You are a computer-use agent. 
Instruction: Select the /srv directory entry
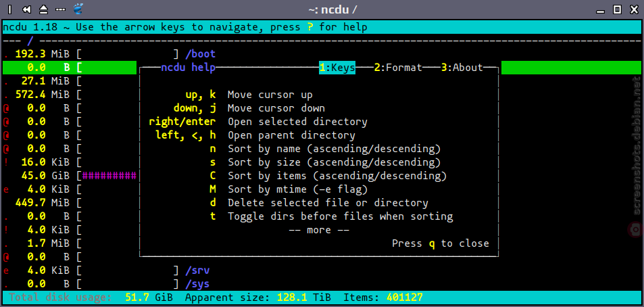pyautogui.click(x=197, y=271)
